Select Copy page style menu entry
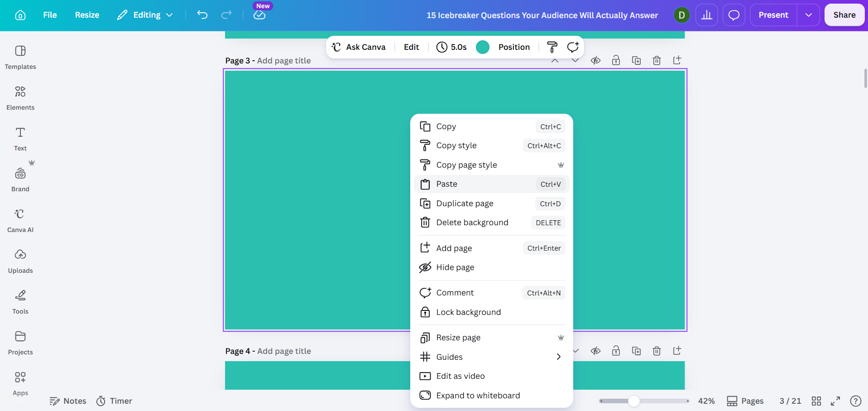The image size is (868, 411). coord(492,165)
